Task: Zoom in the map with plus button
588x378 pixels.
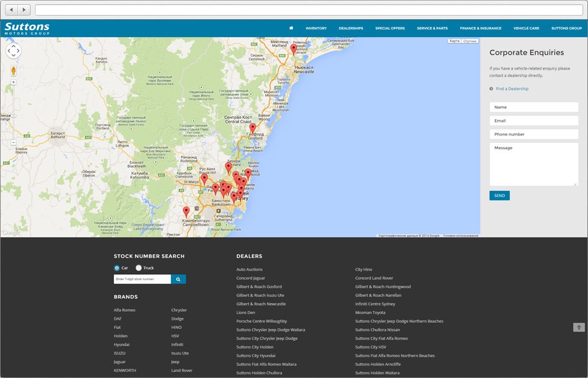Action: coord(13,82)
